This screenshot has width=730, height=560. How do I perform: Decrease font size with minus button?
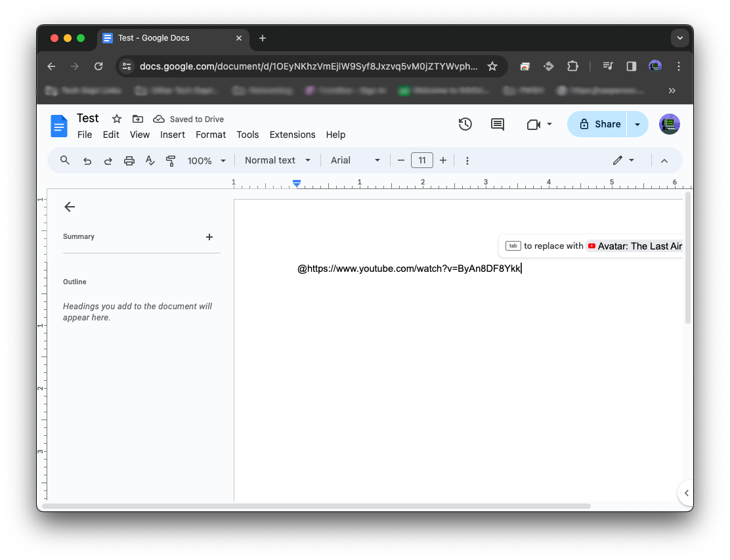(401, 160)
